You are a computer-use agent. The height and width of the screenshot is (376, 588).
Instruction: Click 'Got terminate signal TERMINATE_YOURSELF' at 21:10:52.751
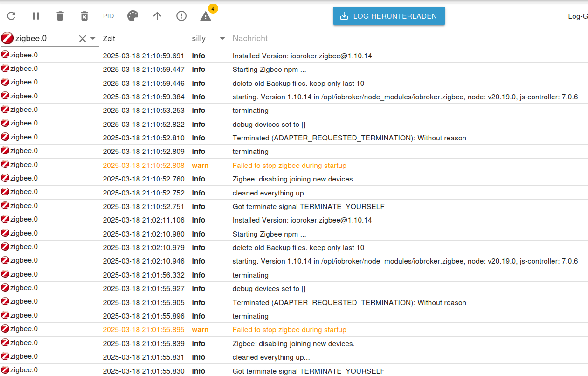(x=309, y=206)
